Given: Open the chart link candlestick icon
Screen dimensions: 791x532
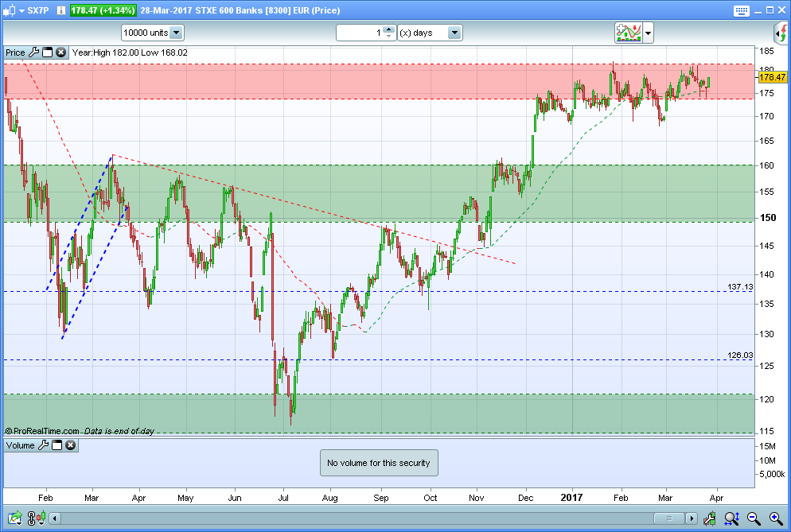Looking at the screenshot, I should (36, 518).
